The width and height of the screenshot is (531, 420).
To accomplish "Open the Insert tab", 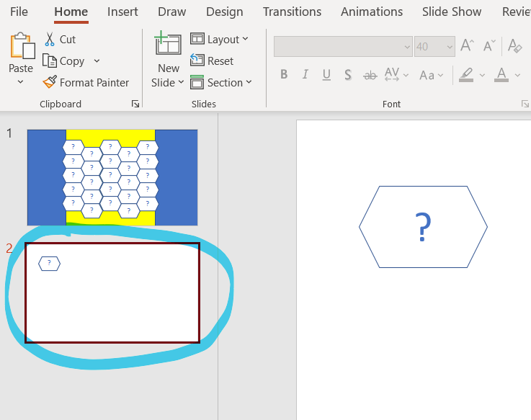I will 122,12.
